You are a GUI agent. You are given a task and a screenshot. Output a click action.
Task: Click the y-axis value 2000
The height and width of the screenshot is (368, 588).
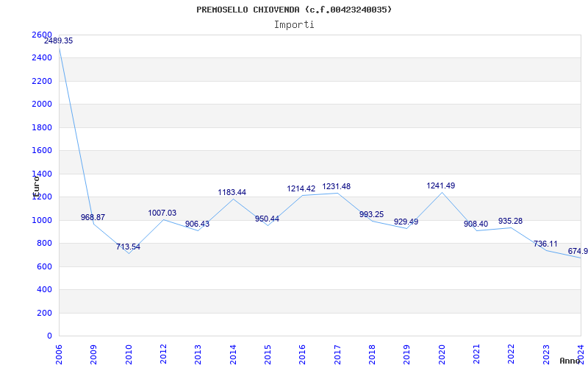coord(42,104)
